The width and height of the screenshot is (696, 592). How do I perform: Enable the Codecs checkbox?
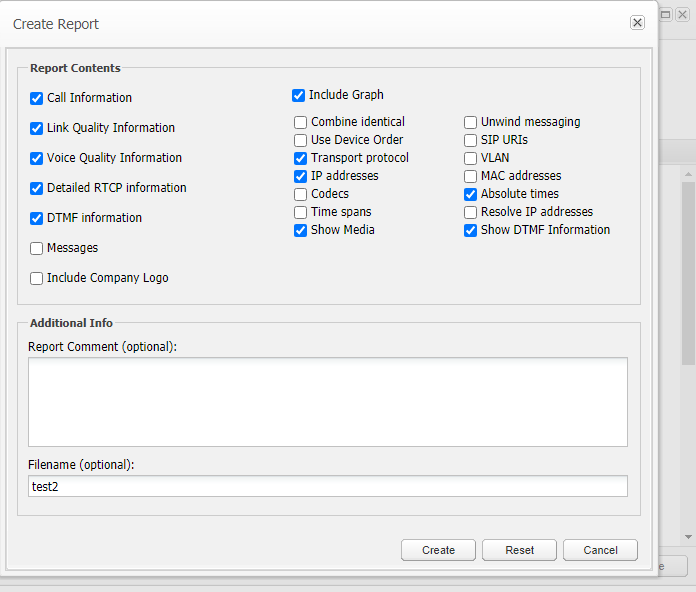click(301, 194)
